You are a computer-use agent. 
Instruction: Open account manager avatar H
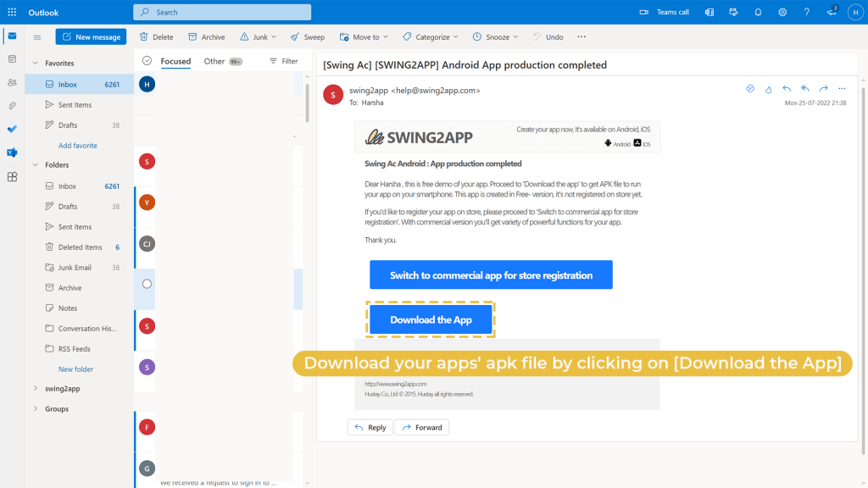pos(855,12)
